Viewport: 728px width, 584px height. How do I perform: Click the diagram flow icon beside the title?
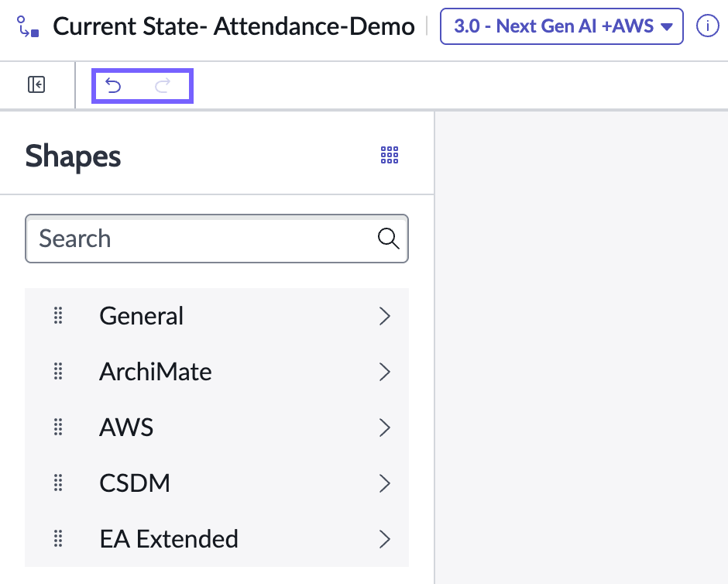(x=28, y=26)
